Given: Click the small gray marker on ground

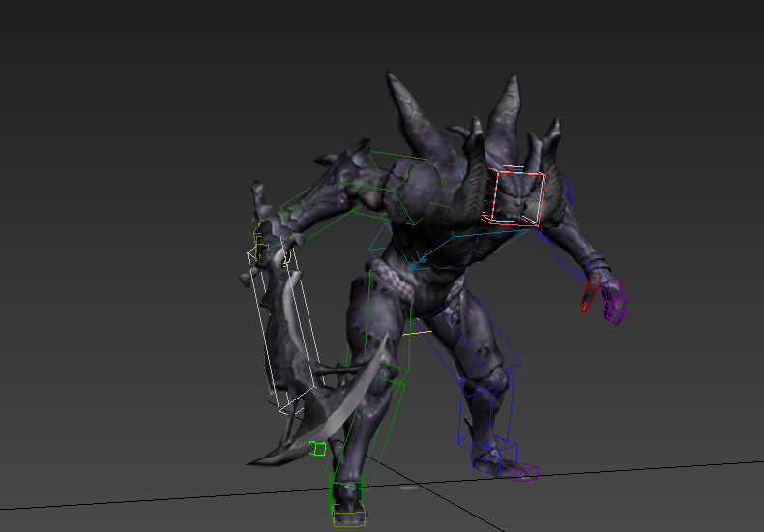Looking at the screenshot, I should (x=408, y=488).
